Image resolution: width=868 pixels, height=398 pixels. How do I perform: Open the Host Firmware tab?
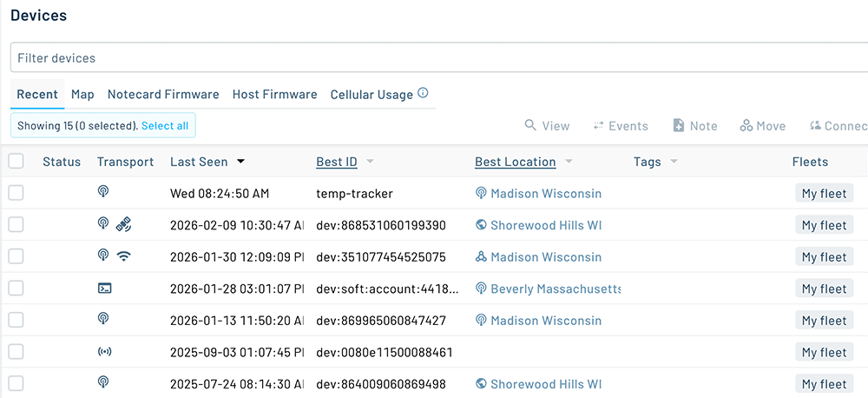(x=274, y=94)
